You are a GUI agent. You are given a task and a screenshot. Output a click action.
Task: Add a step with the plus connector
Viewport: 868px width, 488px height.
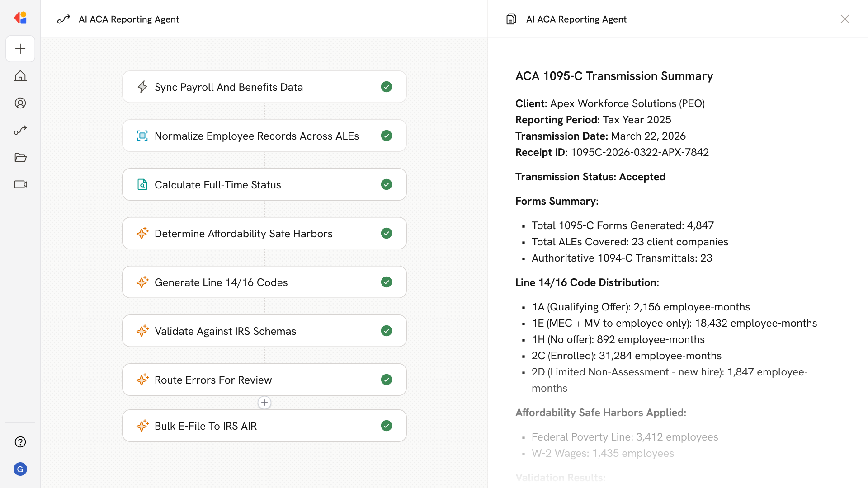264,403
